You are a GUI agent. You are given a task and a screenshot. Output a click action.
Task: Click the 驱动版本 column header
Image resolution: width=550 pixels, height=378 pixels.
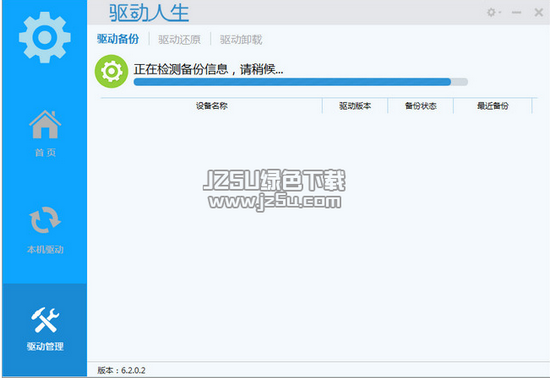pos(355,106)
